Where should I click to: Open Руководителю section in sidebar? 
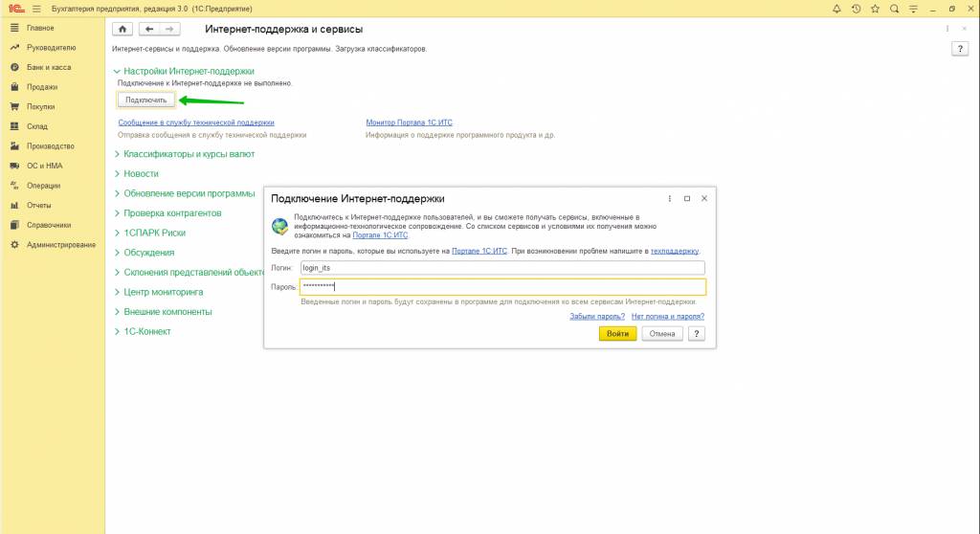(x=51, y=48)
